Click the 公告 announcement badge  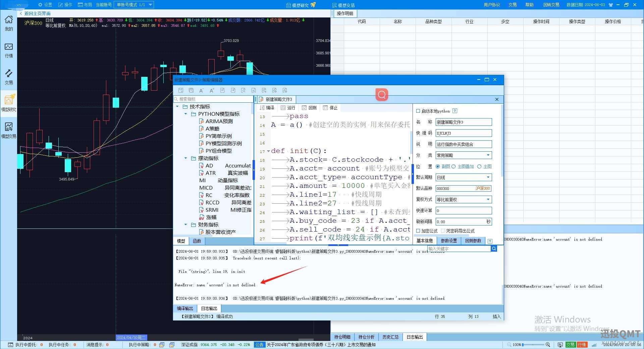point(259,345)
